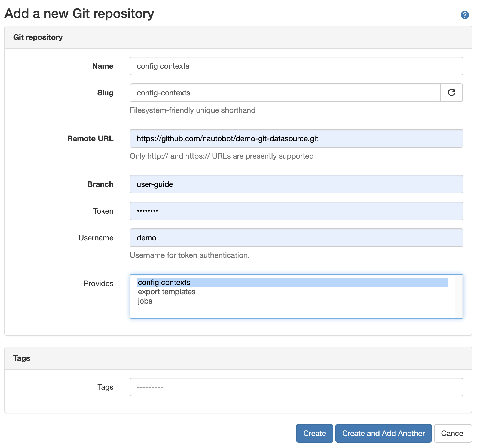
Task: Click the Create button
Action: [x=314, y=433]
